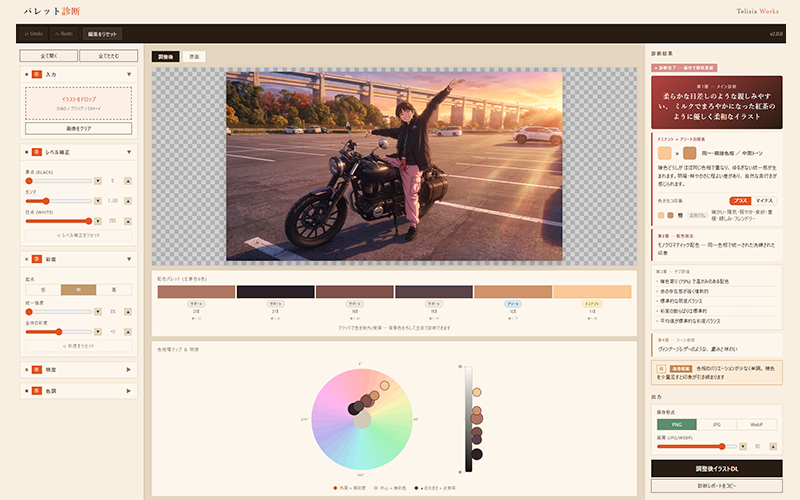
Task: Click the 全てたたむ button
Action: (x=109, y=56)
